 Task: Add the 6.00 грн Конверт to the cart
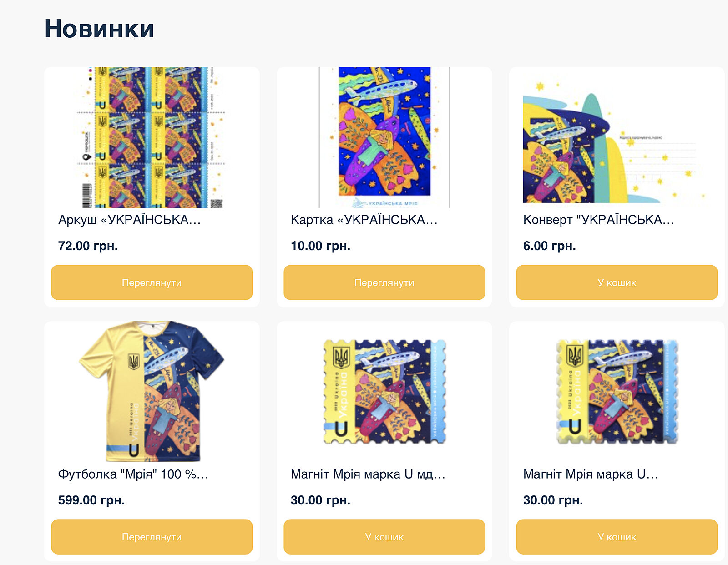click(x=617, y=282)
